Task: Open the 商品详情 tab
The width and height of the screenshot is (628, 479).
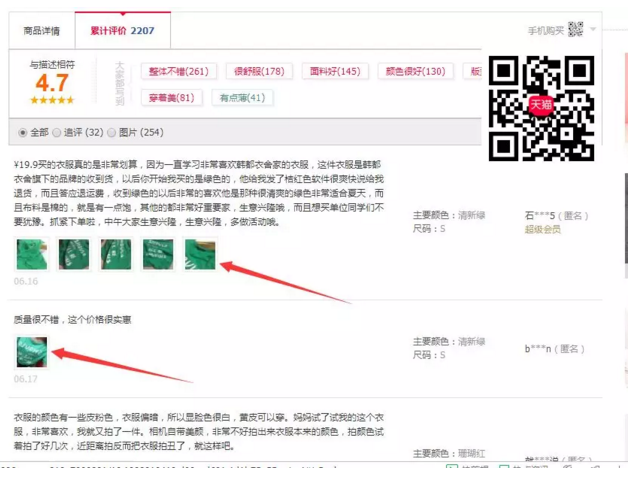Action: (42, 31)
